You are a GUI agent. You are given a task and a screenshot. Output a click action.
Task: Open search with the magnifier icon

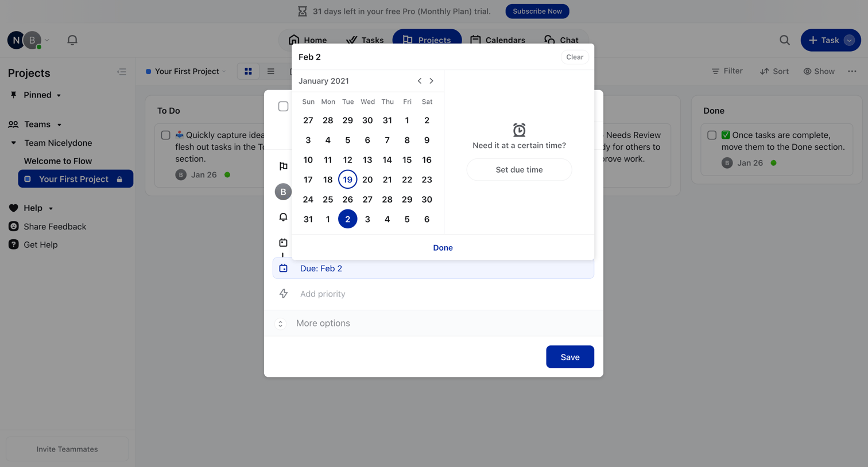click(x=784, y=40)
